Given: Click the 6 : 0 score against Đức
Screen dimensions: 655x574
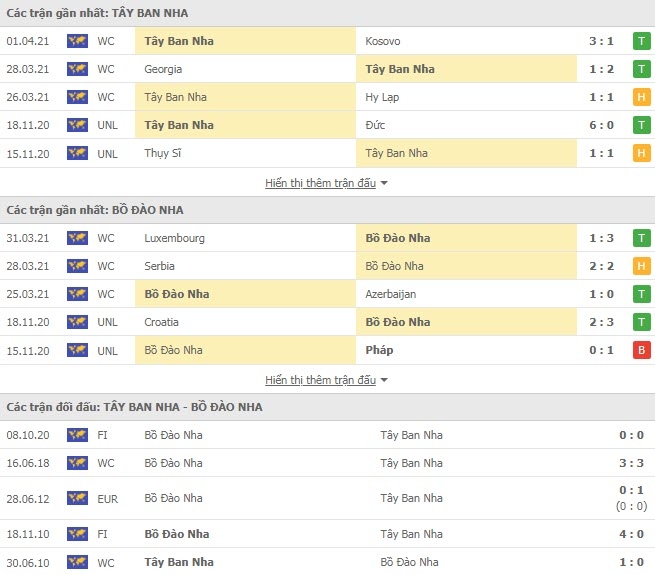Looking at the screenshot, I should pos(602,125).
